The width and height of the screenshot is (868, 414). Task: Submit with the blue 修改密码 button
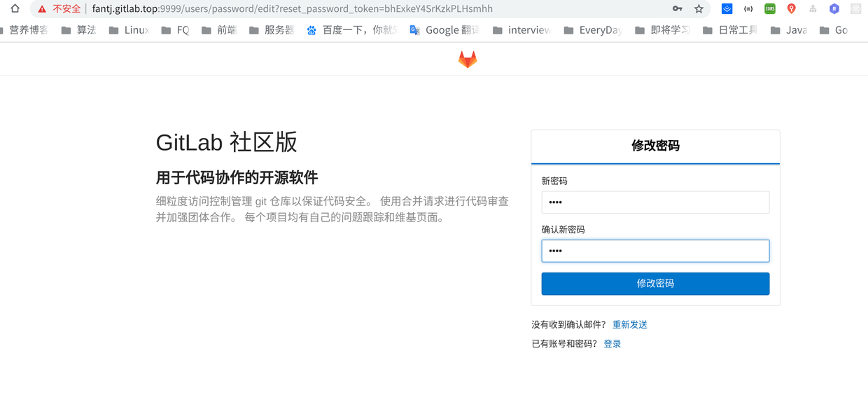tap(655, 284)
